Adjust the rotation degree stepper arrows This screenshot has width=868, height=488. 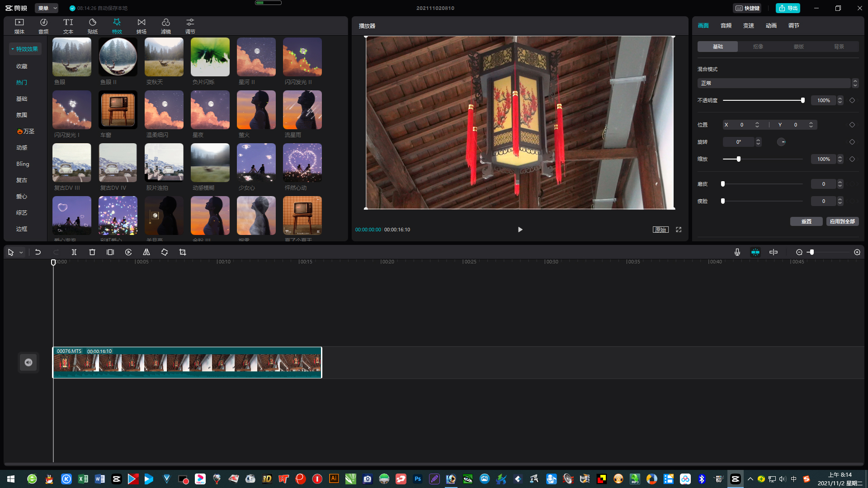pos(758,142)
